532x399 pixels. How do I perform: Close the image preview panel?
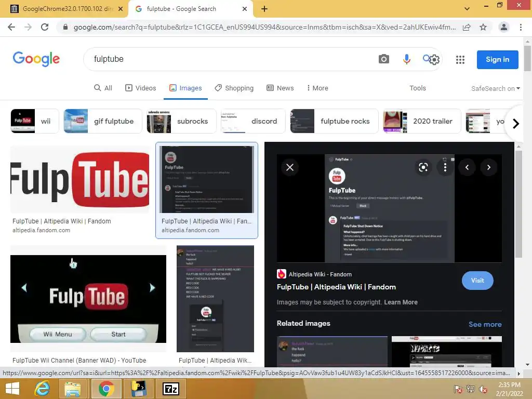[x=290, y=167]
